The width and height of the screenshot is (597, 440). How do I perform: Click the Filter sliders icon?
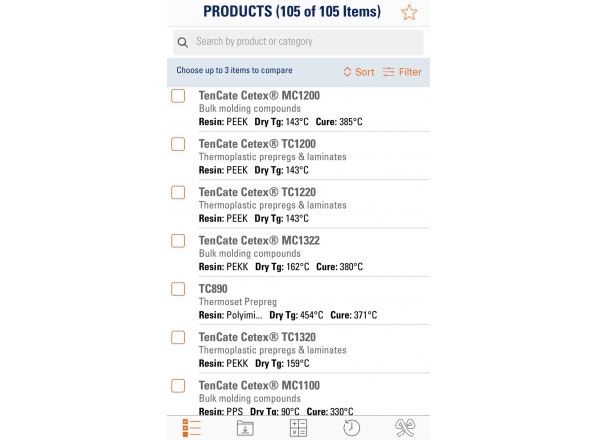(389, 72)
